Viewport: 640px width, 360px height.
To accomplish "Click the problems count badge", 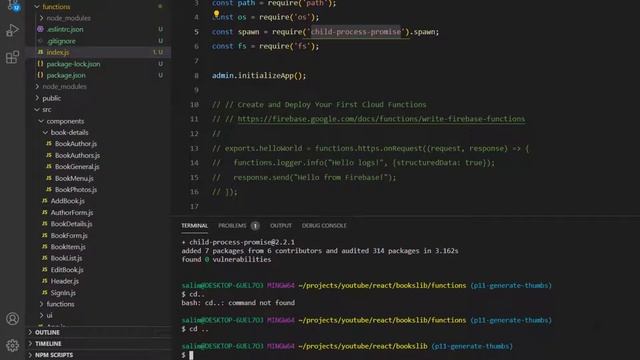I will tap(255, 226).
